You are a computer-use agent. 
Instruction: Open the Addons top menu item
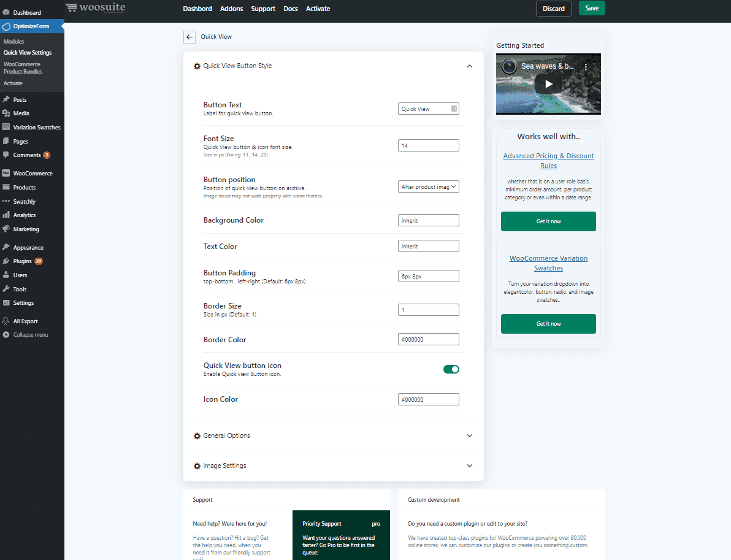[x=232, y=9]
